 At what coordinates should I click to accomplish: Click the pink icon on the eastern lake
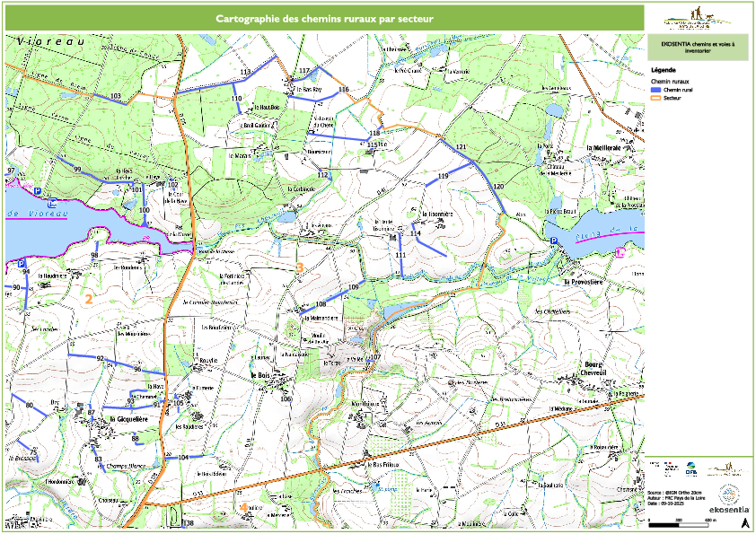point(620,252)
